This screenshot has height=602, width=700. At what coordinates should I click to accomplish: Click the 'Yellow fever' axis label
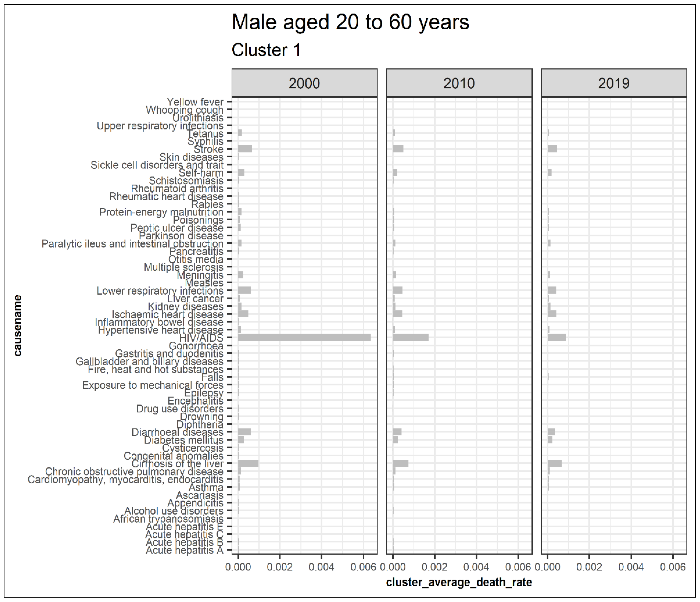point(195,102)
